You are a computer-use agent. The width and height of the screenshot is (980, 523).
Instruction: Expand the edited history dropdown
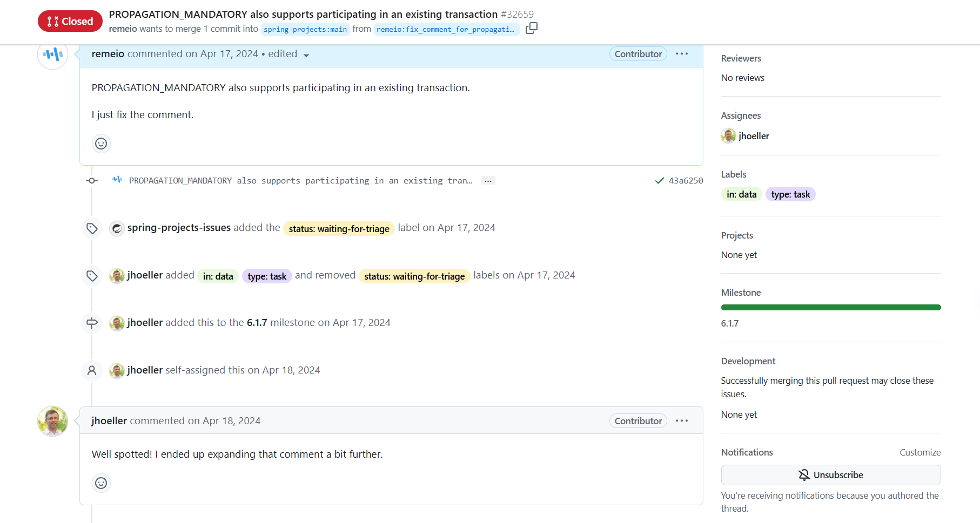pos(306,55)
